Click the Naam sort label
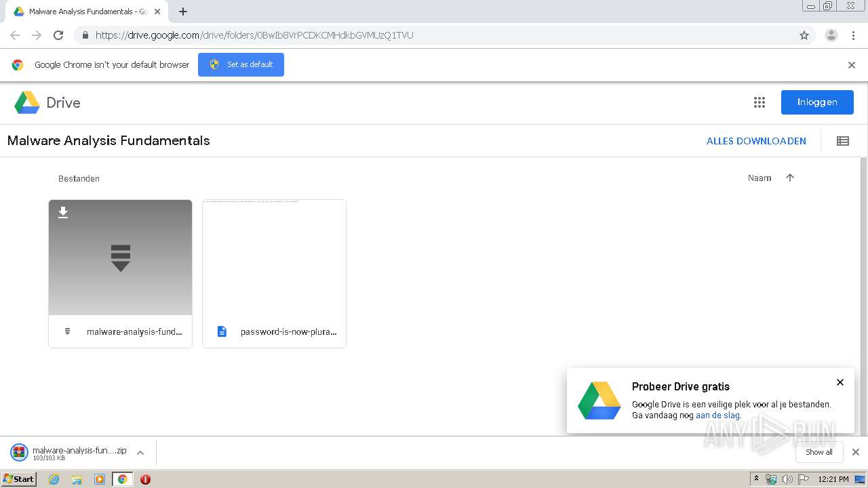 coord(759,178)
